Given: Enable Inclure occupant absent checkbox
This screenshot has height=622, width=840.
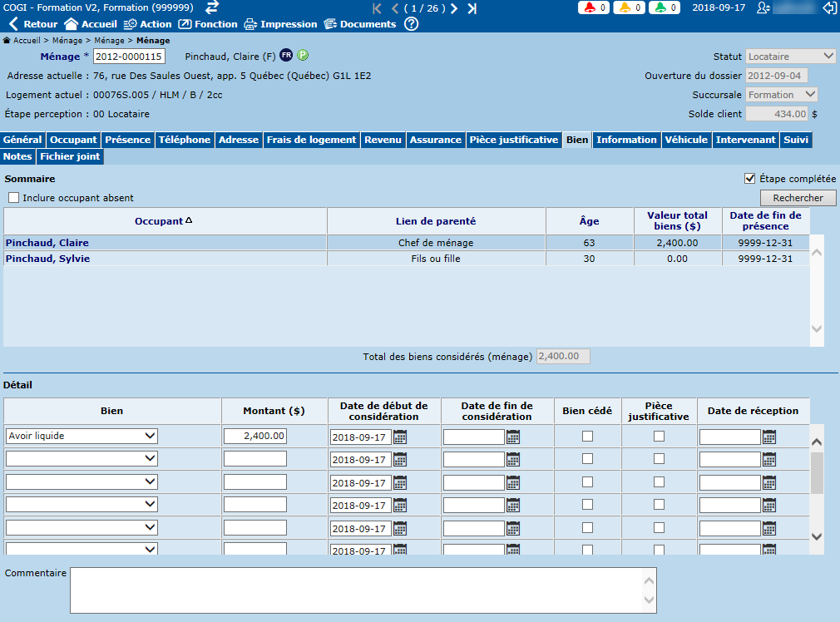Looking at the screenshot, I should (14, 198).
